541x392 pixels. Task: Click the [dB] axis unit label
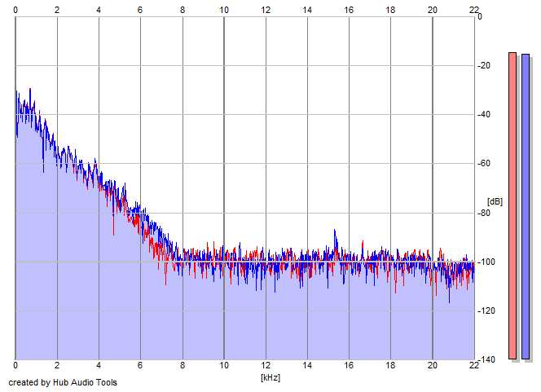pyautogui.click(x=495, y=201)
